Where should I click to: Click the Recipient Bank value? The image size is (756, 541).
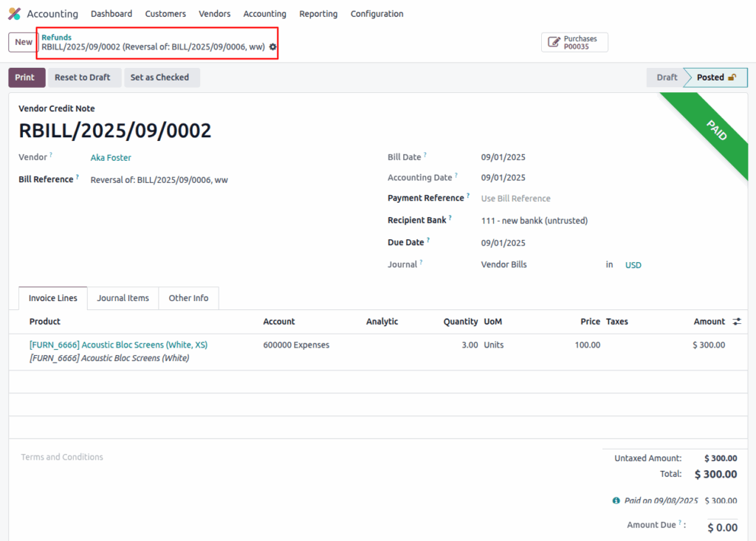click(x=535, y=221)
